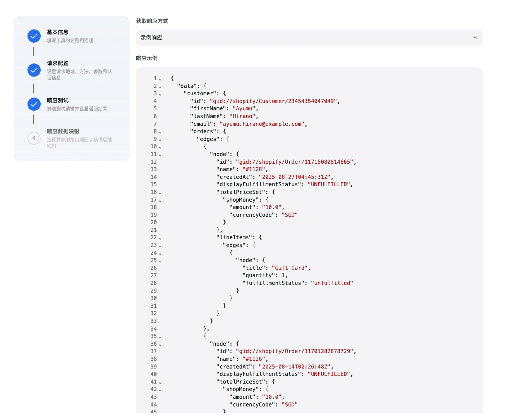Collapse the "lineItems" fold at line 22

[160, 238]
